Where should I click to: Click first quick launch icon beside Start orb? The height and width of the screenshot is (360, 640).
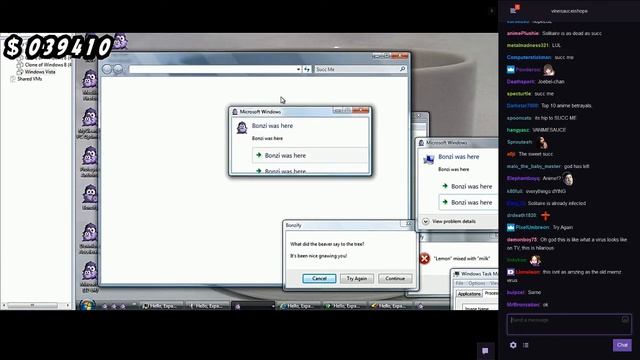point(104,306)
